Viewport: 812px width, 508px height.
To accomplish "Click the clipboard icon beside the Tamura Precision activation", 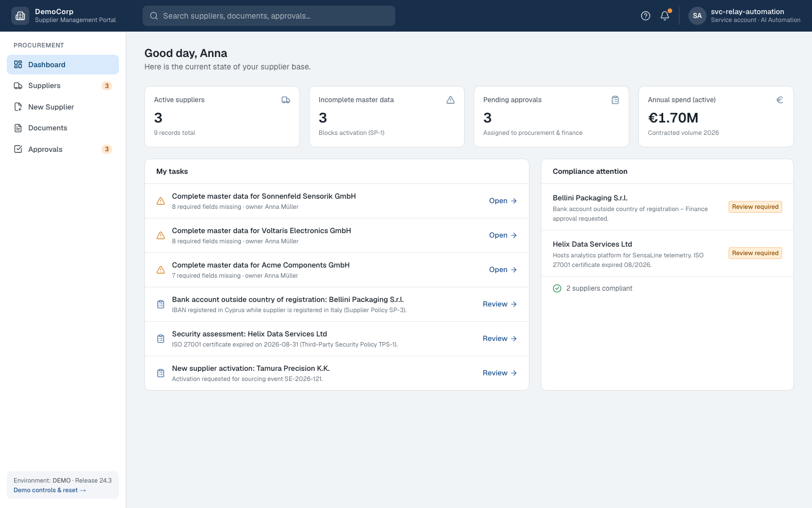I will [161, 373].
